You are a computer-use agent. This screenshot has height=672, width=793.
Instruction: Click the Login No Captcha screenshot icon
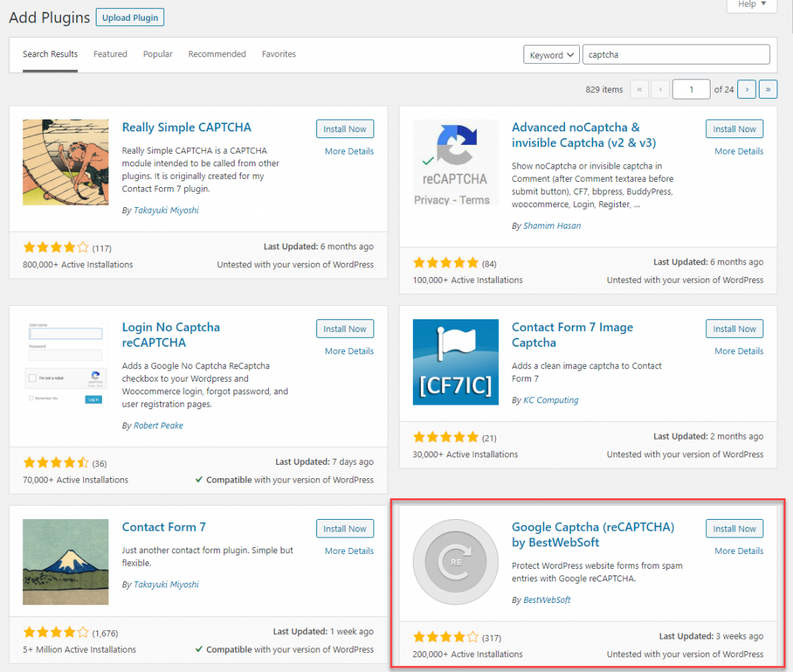point(65,362)
